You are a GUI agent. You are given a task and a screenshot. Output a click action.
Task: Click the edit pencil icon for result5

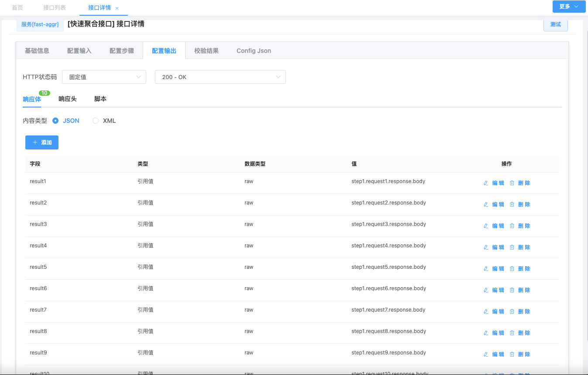[x=486, y=269]
